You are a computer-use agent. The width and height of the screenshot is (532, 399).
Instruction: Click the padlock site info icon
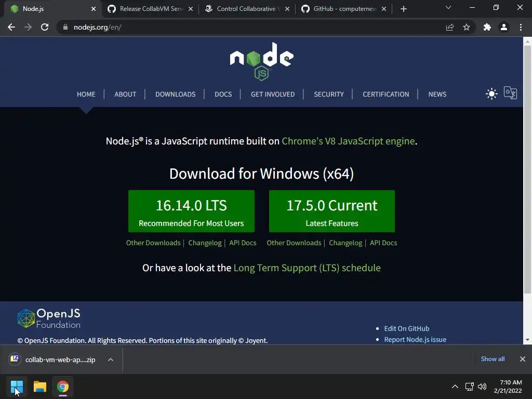tap(65, 27)
